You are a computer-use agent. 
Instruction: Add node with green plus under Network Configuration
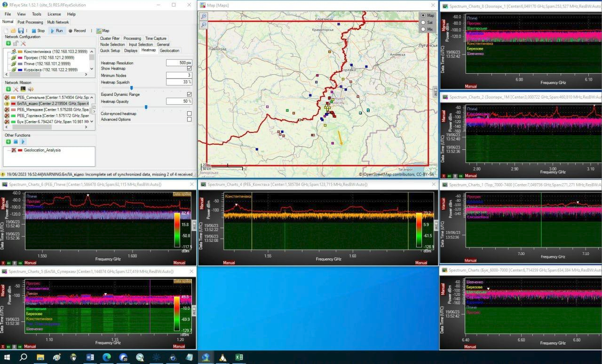pyautogui.click(x=8, y=43)
